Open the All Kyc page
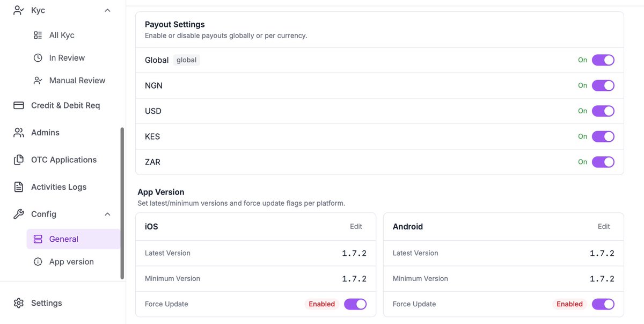644x324 pixels. [62, 35]
